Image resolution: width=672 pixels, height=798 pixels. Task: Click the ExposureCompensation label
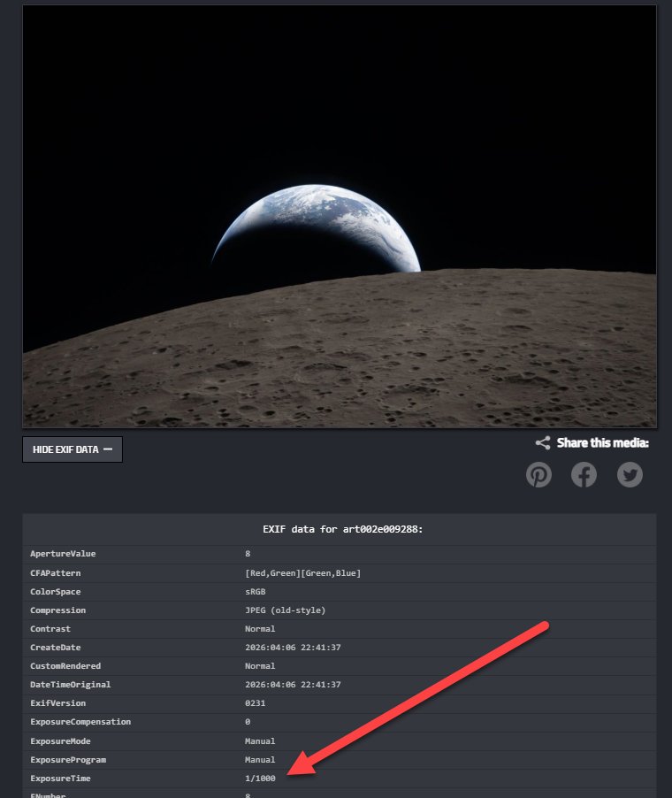point(80,722)
